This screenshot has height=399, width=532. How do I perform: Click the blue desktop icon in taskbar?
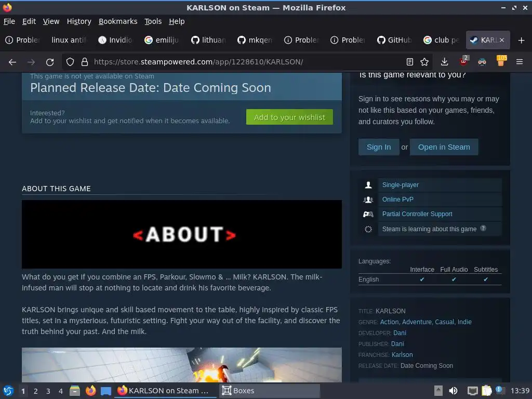tap(106, 391)
